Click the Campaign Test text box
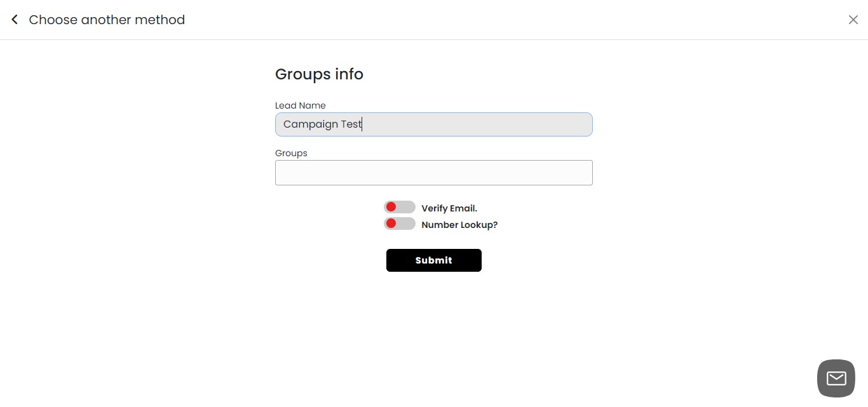 (434, 124)
